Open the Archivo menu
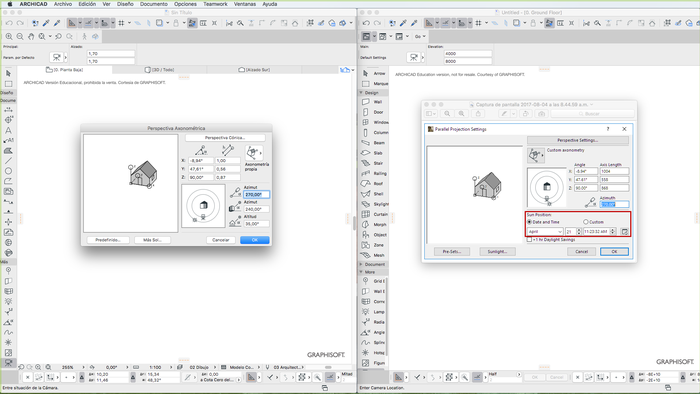This screenshot has width=700, height=394. pyautogui.click(x=63, y=4)
